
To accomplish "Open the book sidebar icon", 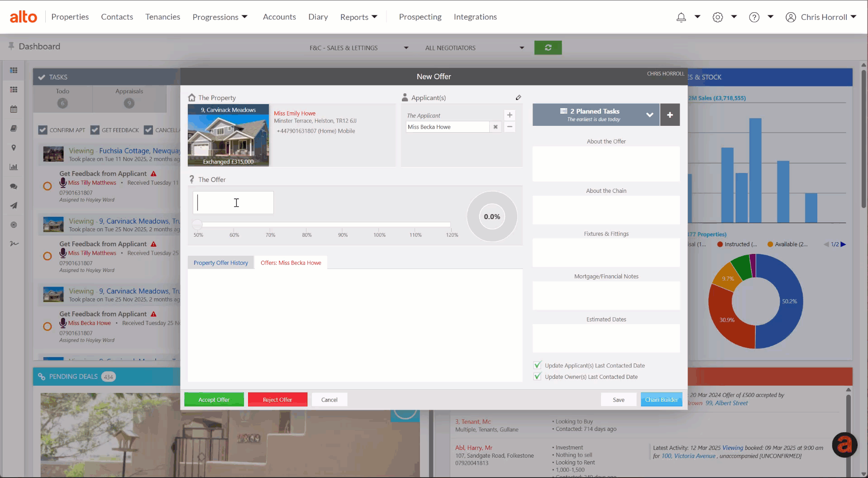I will tap(14, 129).
